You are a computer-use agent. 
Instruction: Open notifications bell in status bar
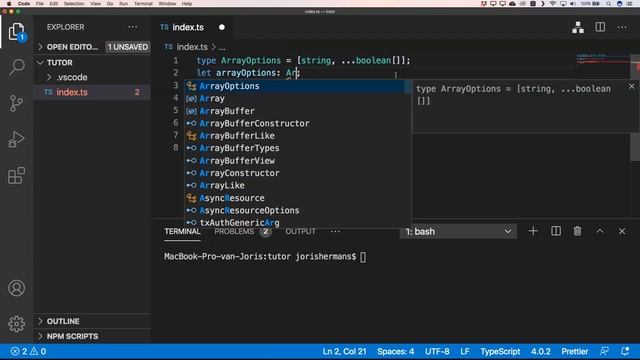(x=625, y=351)
